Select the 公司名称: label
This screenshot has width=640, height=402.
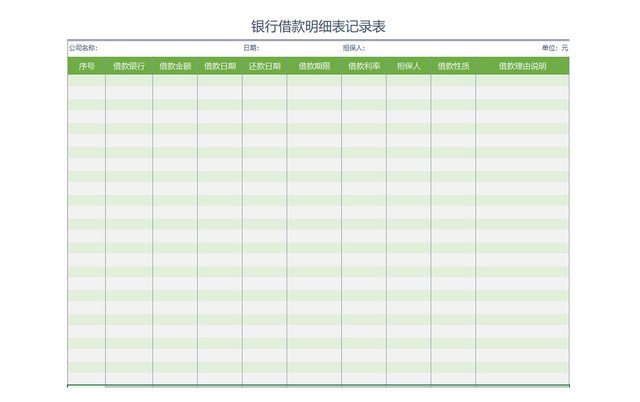click(x=83, y=48)
